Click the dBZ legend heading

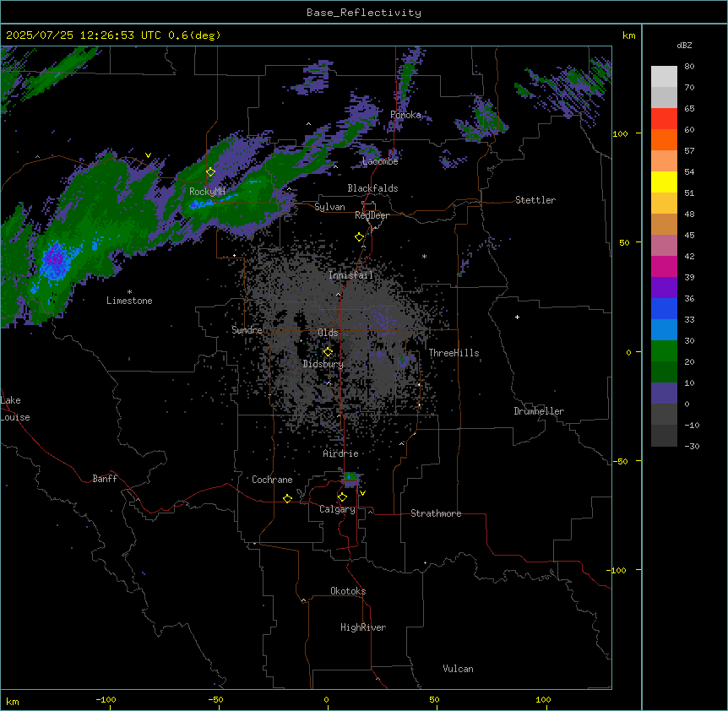684,46
